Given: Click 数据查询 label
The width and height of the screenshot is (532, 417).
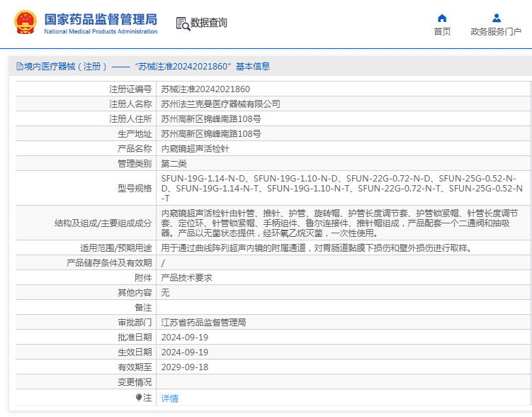Looking at the screenshot, I should point(208,23).
